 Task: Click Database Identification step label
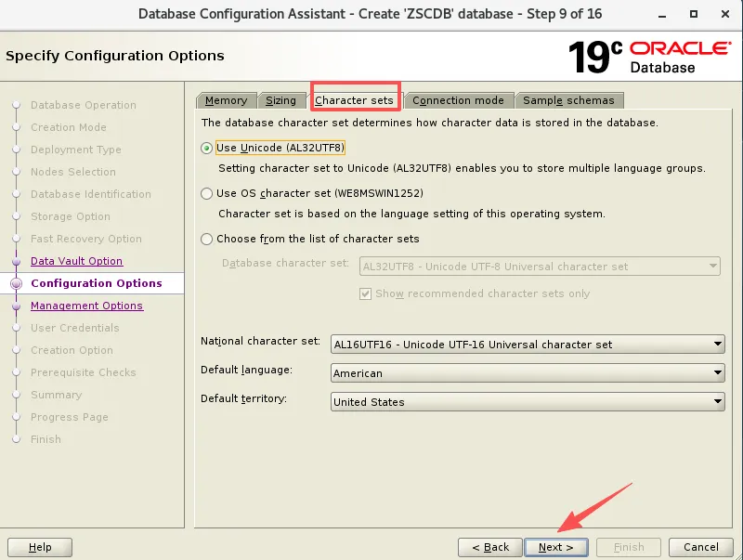(x=91, y=194)
